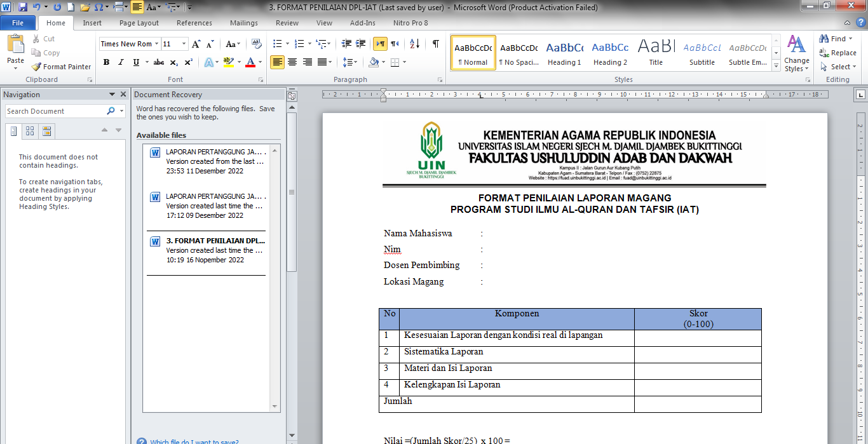Click the Bullets list icon
Image resolution: width=868 pixels, height=444 pixels.
tap(277, 44)
